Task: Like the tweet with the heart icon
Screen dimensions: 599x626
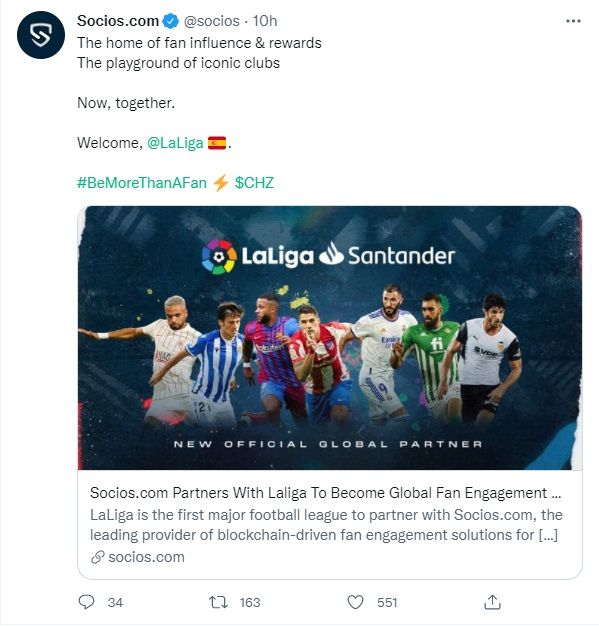Action: 355,602
